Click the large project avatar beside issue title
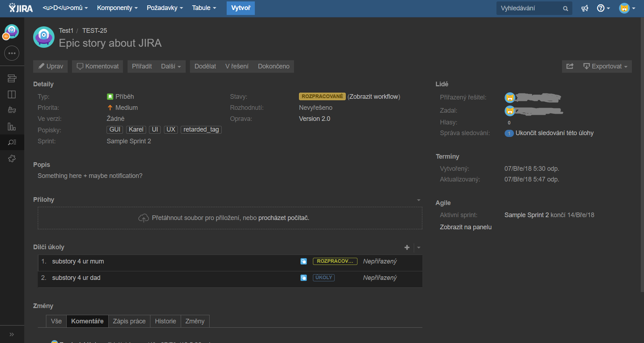This screenshot has height=343, width=644. click(44, 37)
